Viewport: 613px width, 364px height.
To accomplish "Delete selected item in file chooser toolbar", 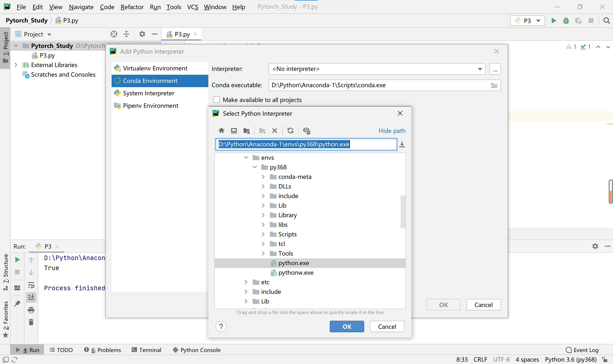I will pos(275,131).
